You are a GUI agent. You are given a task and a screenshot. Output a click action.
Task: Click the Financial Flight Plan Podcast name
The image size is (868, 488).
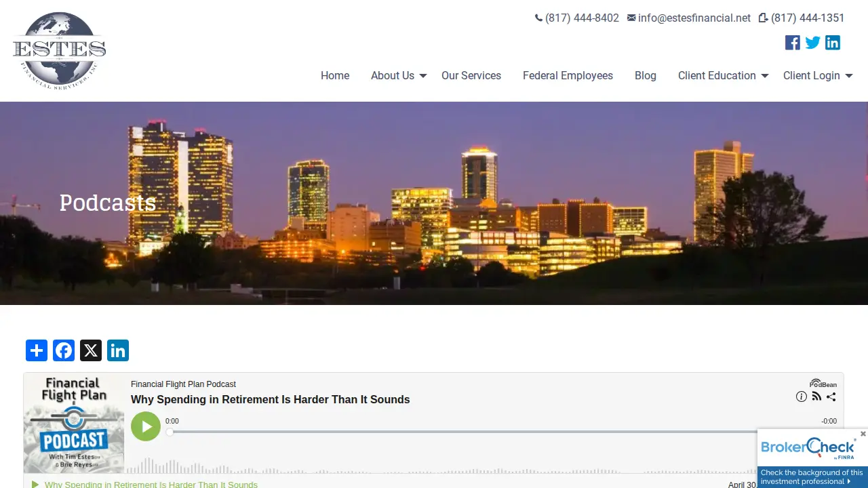point(183,384)
